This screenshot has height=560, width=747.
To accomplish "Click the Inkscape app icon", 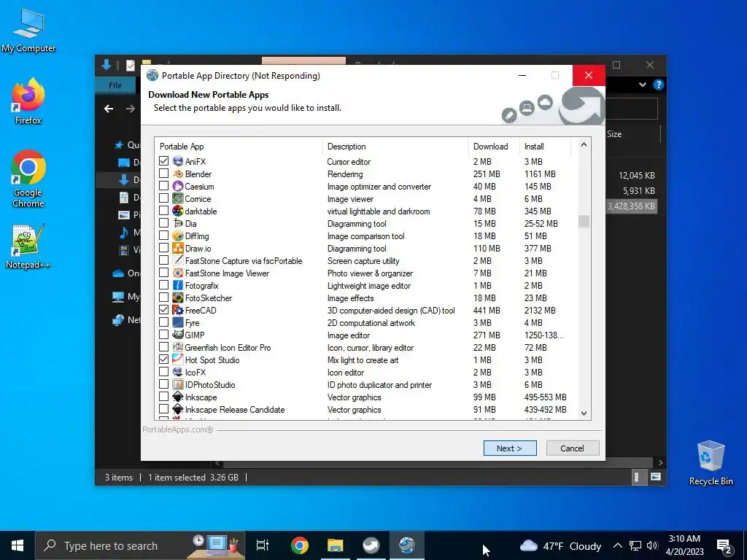I will (x=178, y=397).
